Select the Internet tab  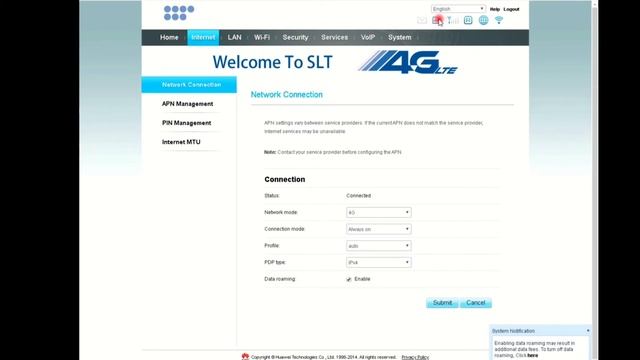click(203, 37)
